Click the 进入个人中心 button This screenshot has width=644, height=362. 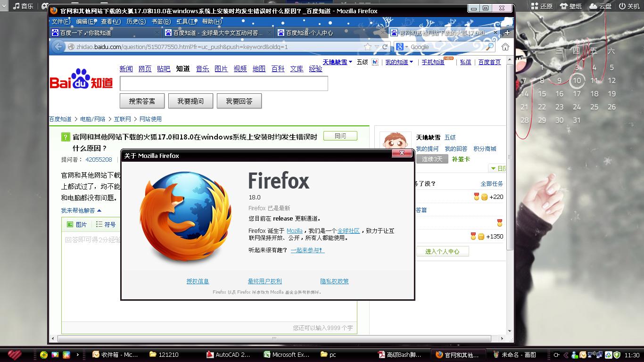pos(442,251)
